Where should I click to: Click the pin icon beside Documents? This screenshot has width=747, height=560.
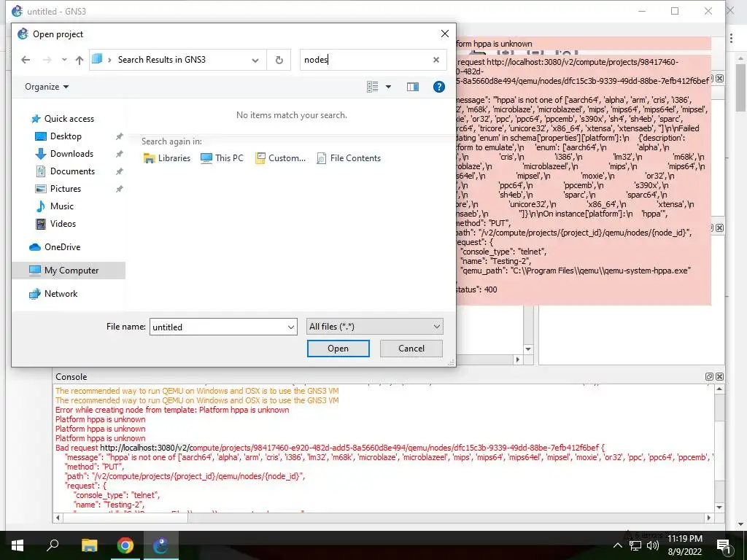[x=119, y=171]
